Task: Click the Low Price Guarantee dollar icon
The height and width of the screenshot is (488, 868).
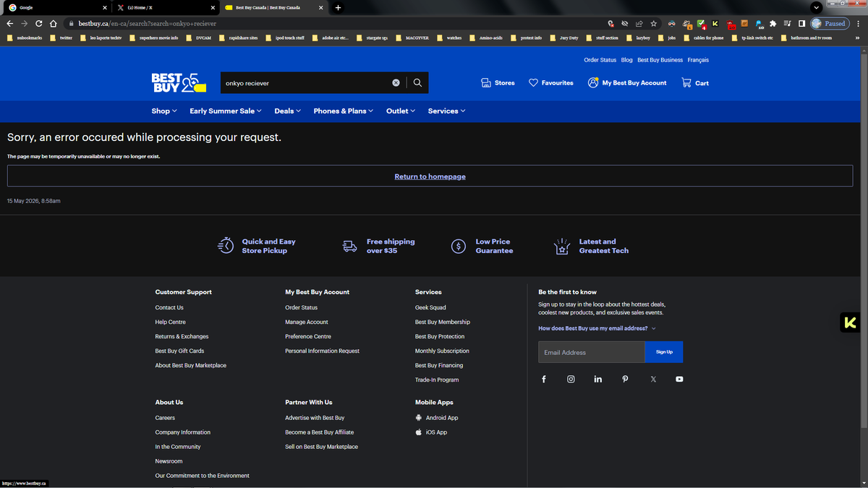Action: tap(459, 246)
